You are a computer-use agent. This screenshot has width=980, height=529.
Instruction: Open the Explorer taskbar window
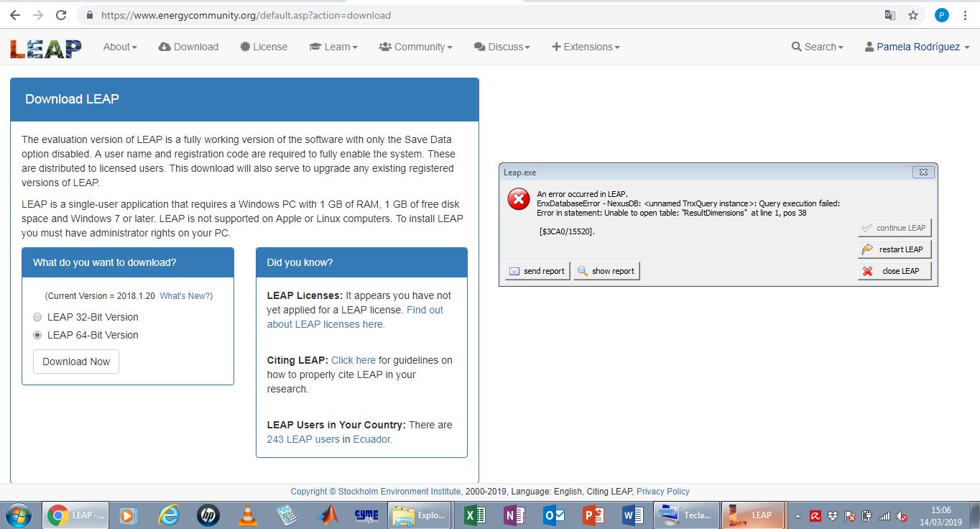click(420, 515)
